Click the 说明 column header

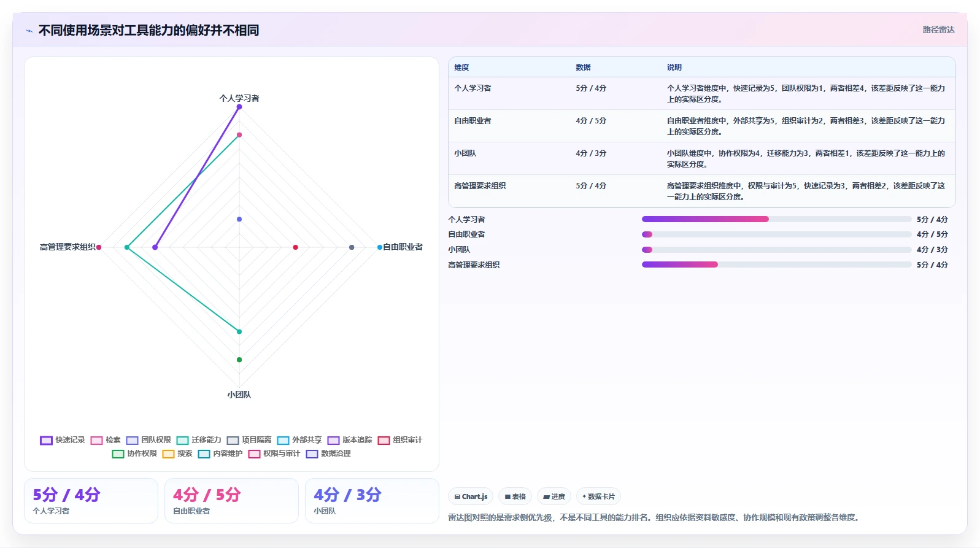click(x=674, y=68)
